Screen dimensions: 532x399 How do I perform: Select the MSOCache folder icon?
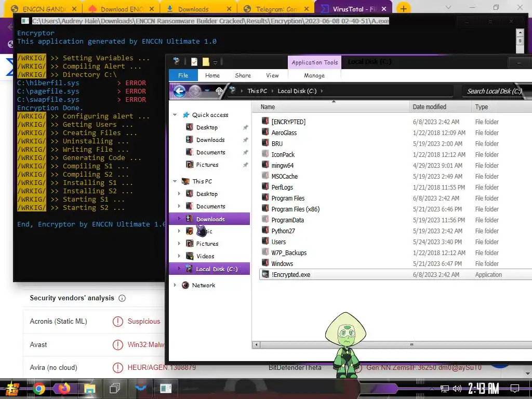(265, 176)
